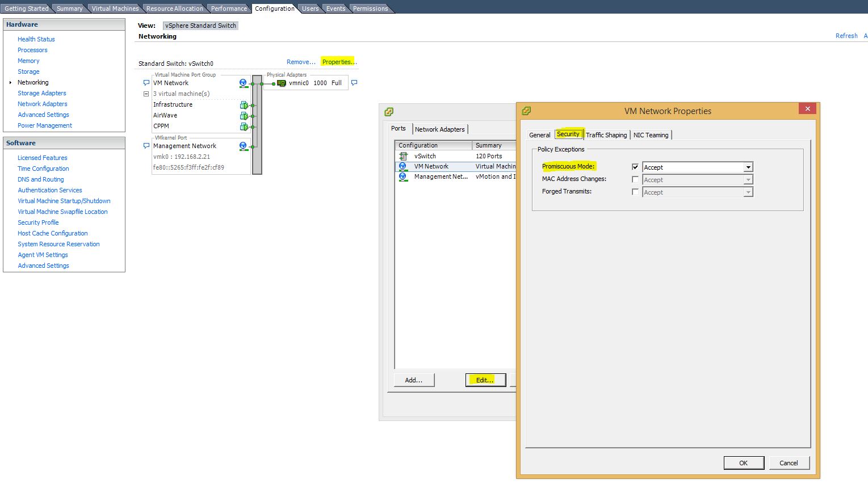Click the VM Network icon in the Ports list
Screen dimensions: 868x484
tap(403, 166)
